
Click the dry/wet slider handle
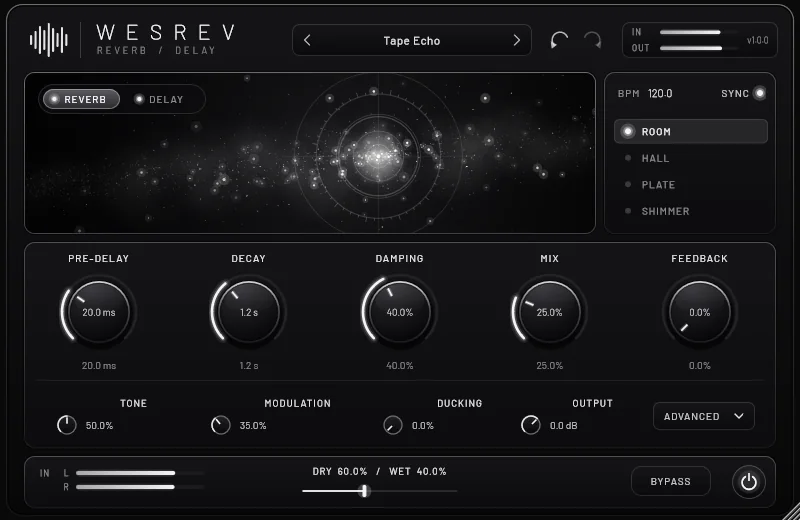click(365, 491)
